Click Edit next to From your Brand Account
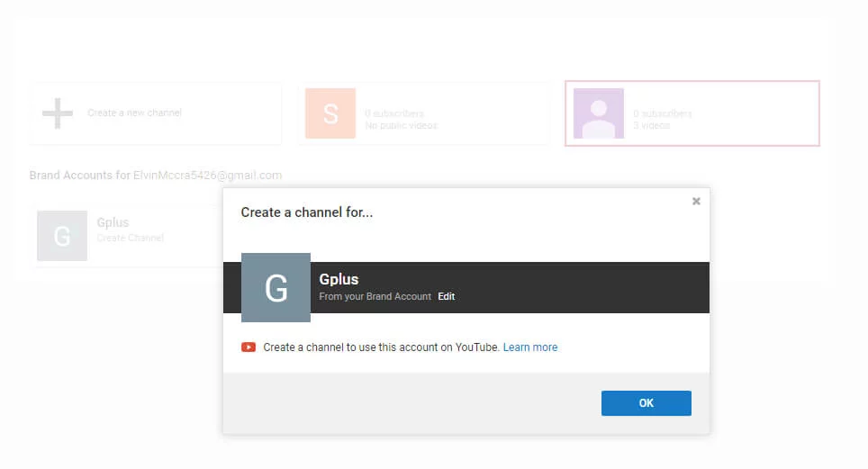The width and height of the screenshot is (868, 469). pyautogui.click(x=447, y=296)
